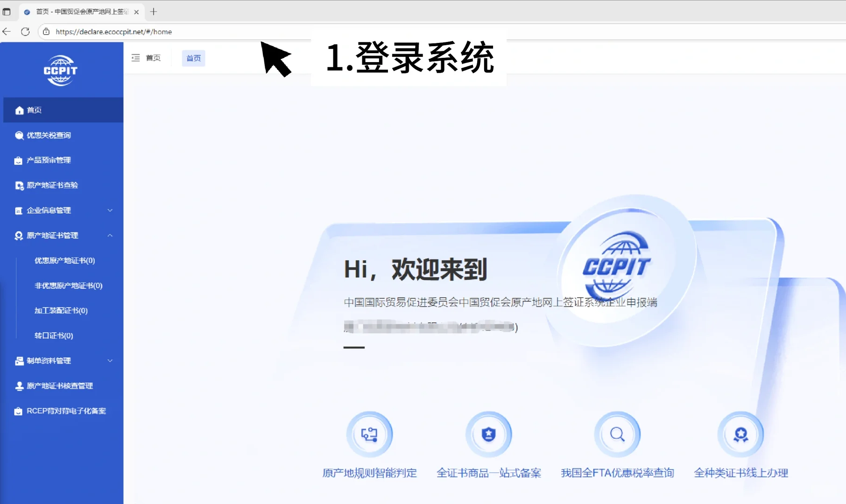Click the 我国全FTA优惠税率查询 magnifier icon

[x=617, y=434]
